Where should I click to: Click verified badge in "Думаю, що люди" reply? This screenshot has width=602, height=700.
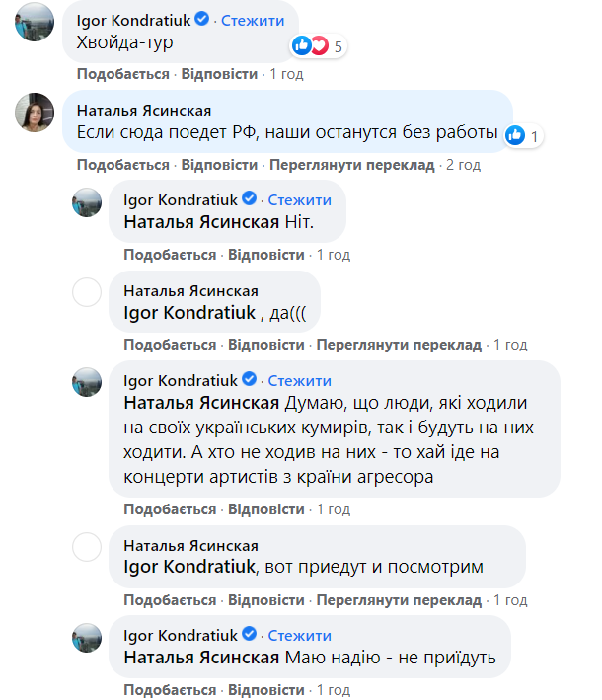coord(250,380)
